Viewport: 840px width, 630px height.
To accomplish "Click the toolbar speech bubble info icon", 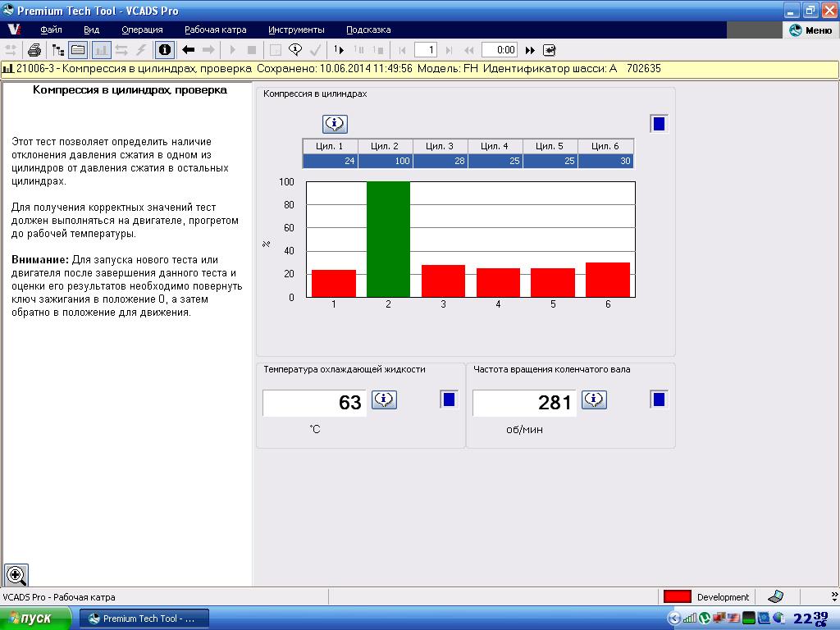I will [295, 50].
